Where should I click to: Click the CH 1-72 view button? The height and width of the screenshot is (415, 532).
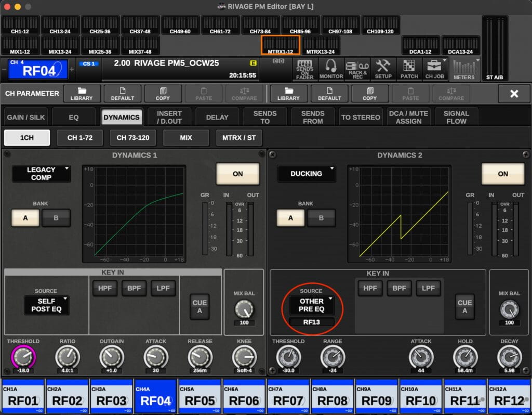(x=80, y=138)
